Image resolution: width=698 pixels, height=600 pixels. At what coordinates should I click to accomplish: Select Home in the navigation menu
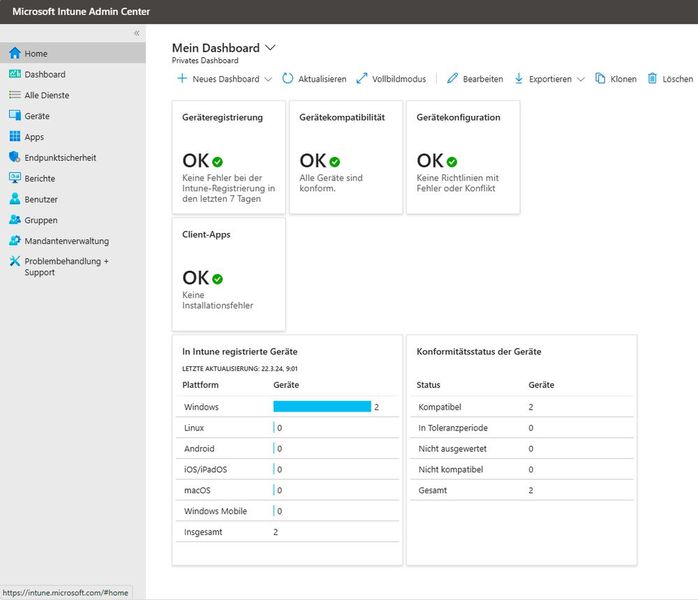(x=73, y=53)
